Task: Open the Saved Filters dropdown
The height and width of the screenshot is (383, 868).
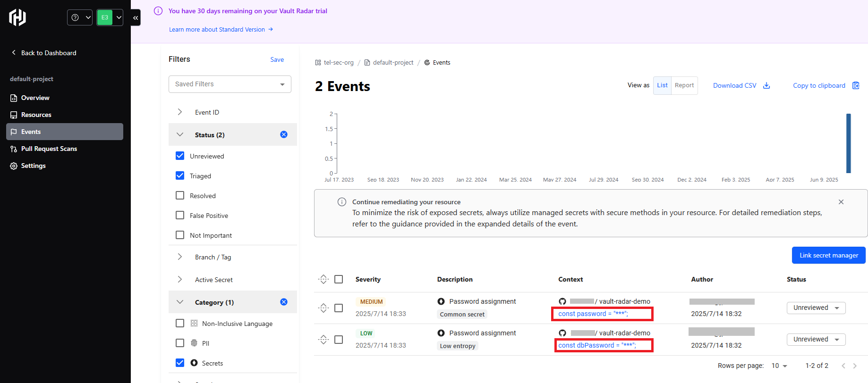Action: click(x=230, y=84)
